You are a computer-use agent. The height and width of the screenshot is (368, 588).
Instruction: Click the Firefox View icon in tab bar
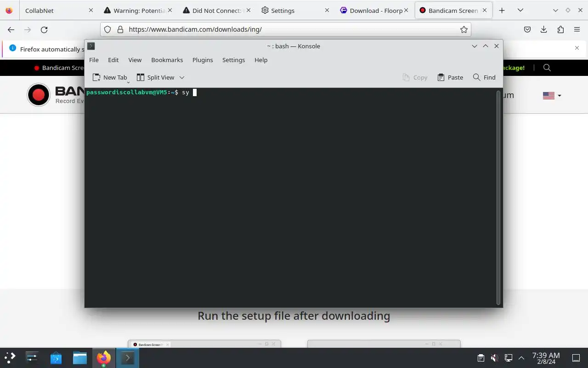coord(9,10)
